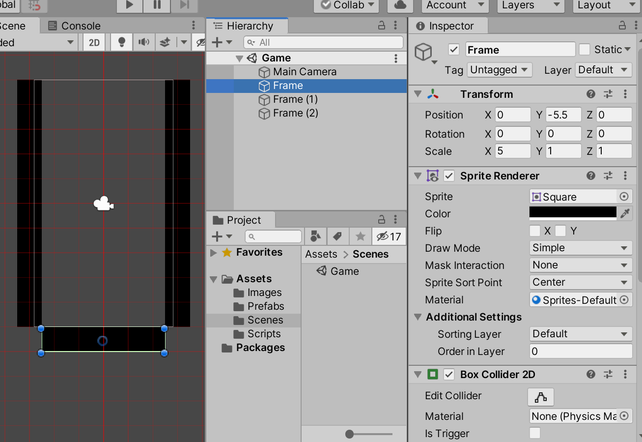Disable Sprite Renderer component checkbox

click(x=449, y=176)
